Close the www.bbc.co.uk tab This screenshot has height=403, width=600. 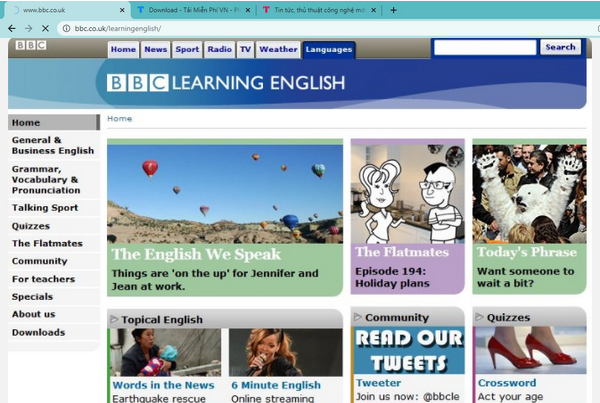click(x=122, y=10)
